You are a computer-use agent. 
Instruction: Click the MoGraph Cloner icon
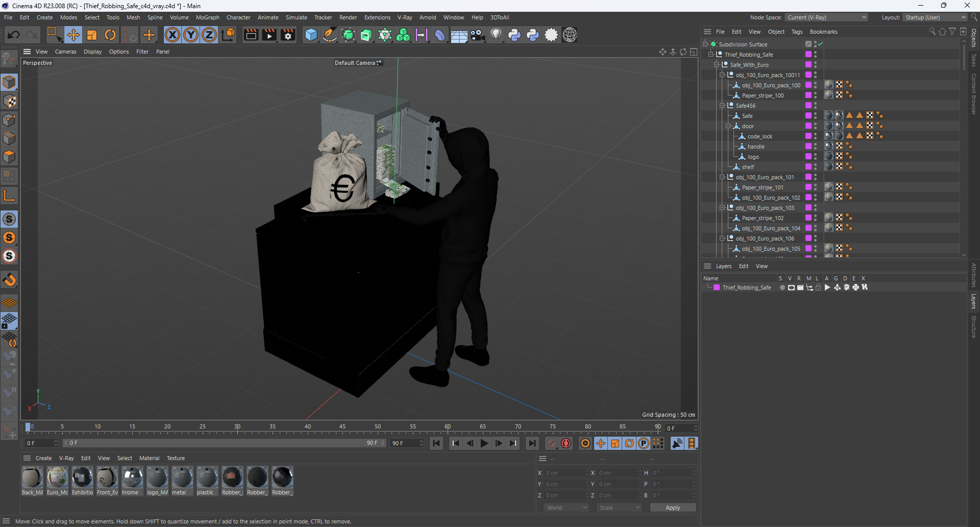click(403, 35)
